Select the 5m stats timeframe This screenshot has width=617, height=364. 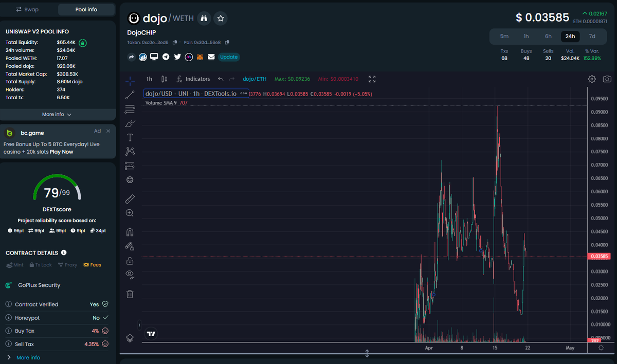tap(504, 37)
